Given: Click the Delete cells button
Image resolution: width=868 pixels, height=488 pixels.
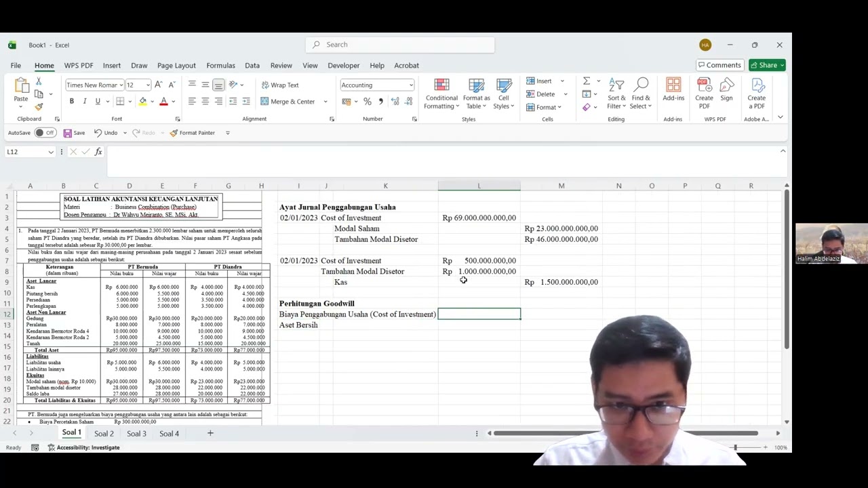Looking at the screenshot, I should pyautogui.click(x=541, y=94).
